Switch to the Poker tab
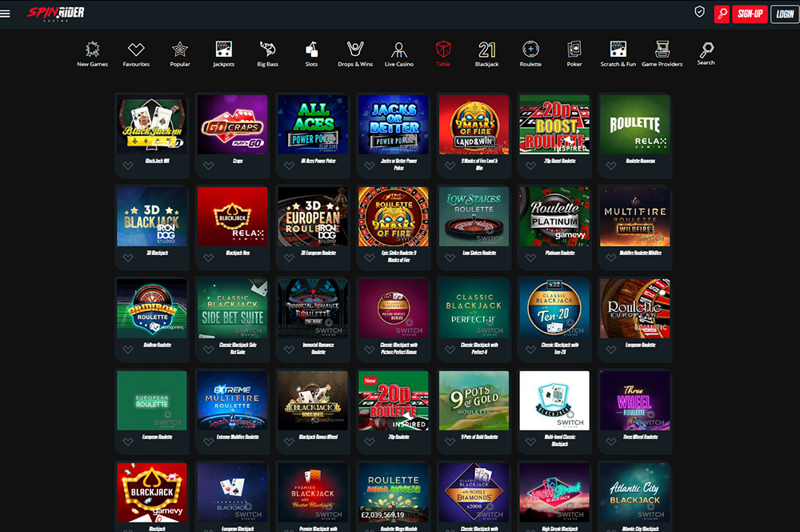 coord(574,53)
